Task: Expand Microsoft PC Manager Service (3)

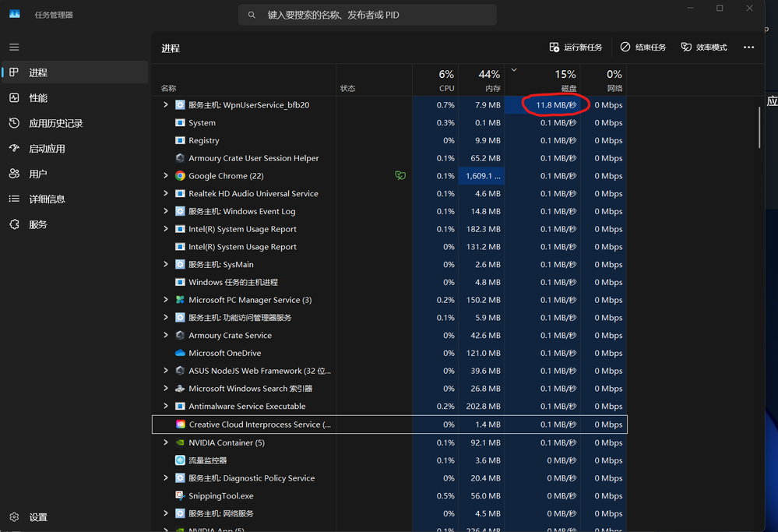Action: click(166, 300)
